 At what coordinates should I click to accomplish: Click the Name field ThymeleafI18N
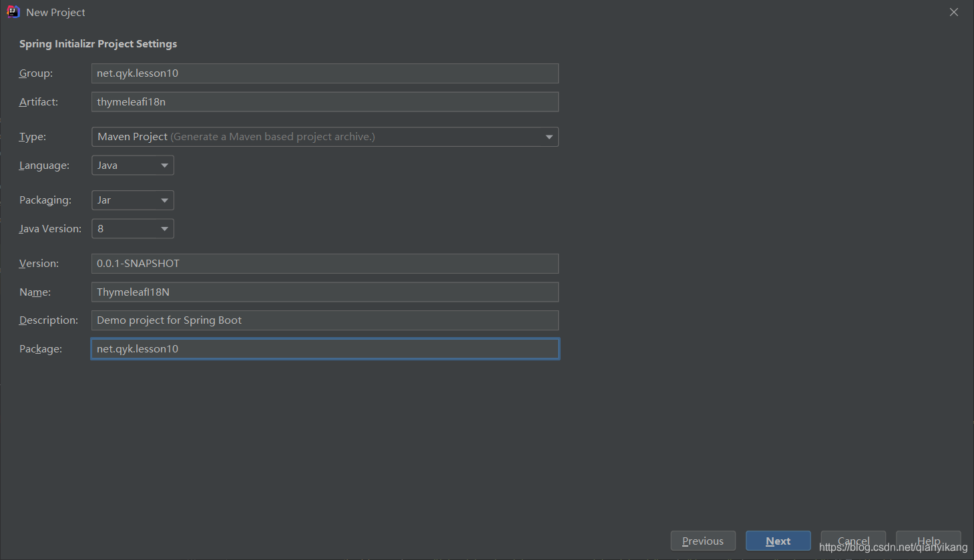tap(325, 292)
